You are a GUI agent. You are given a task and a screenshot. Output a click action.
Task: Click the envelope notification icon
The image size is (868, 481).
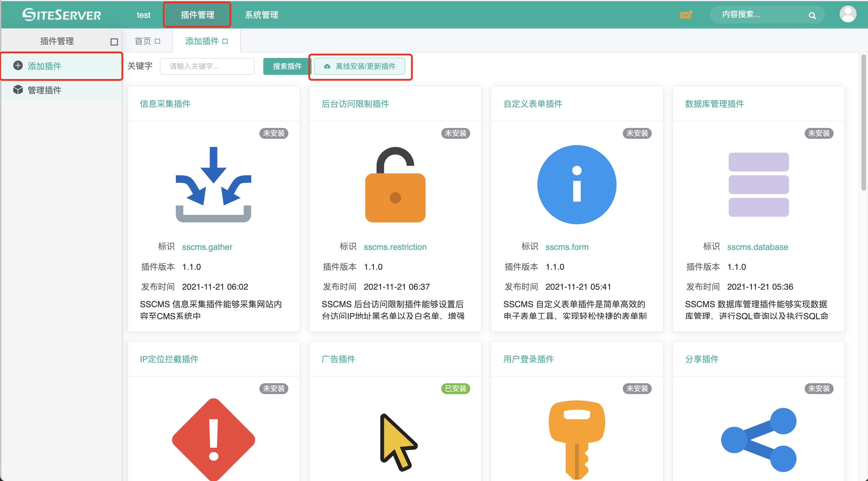[x=685, y=15]
